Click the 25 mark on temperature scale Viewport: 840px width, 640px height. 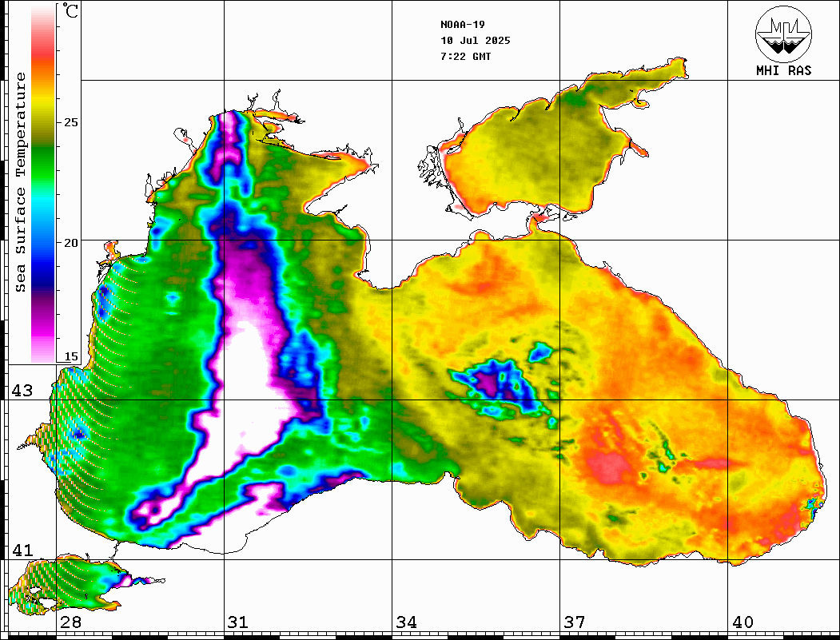click(x=70, y=122)
